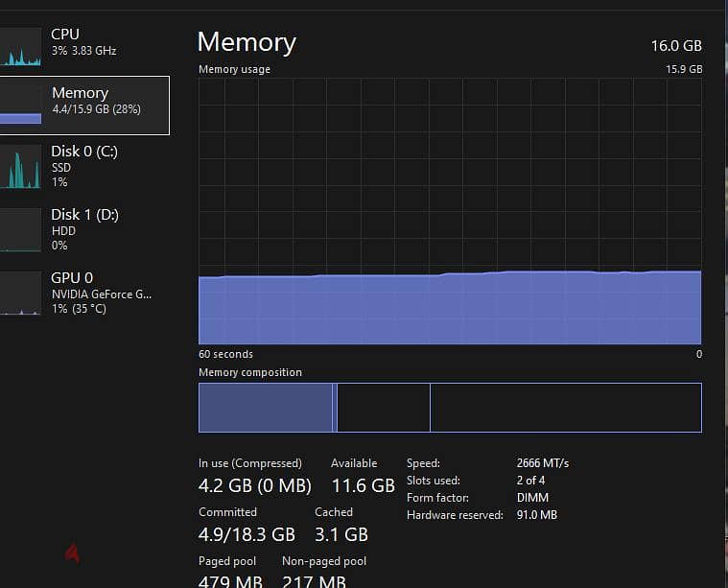The height and width of the screenshot is (588, 728).
Task: Click the Disk 0 activity mini graph
Action: [20, 166]
